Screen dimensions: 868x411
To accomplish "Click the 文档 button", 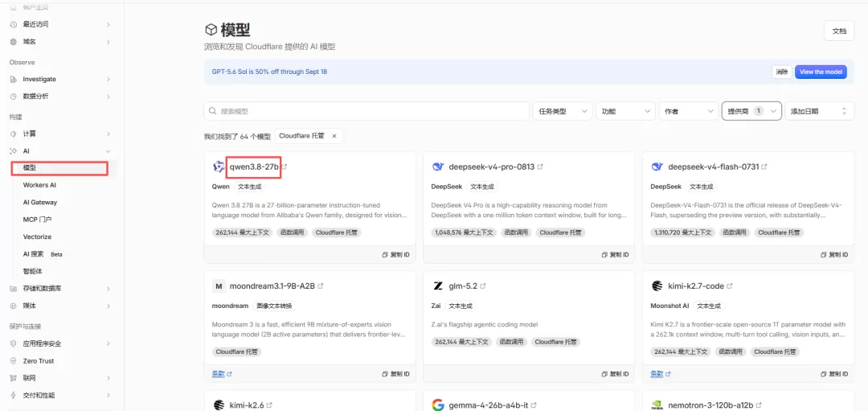I will coord(839,31).
